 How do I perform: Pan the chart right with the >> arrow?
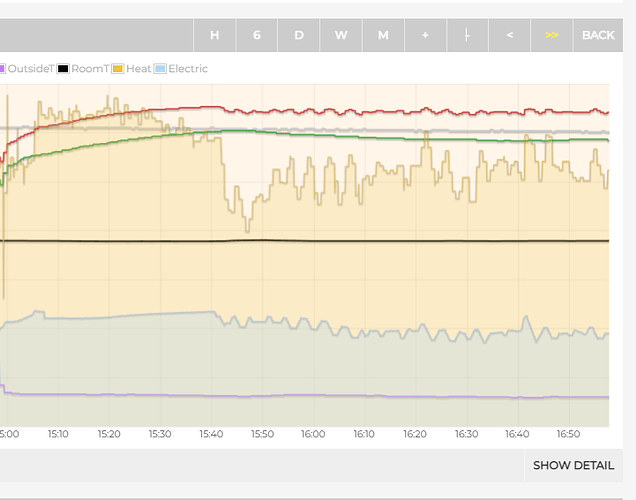[x=551, y=35]
